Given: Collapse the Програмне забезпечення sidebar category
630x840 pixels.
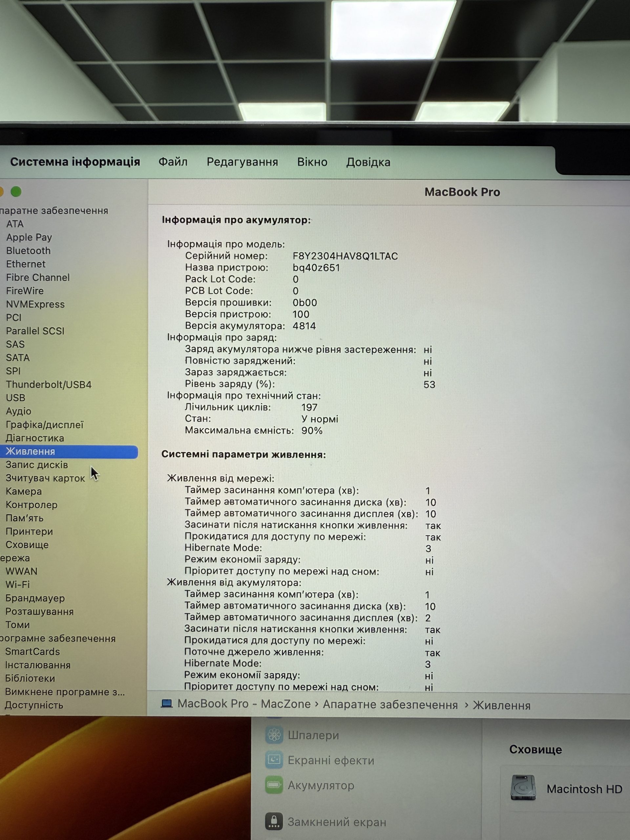Looking at the screenshot, I should coord(58,638).
